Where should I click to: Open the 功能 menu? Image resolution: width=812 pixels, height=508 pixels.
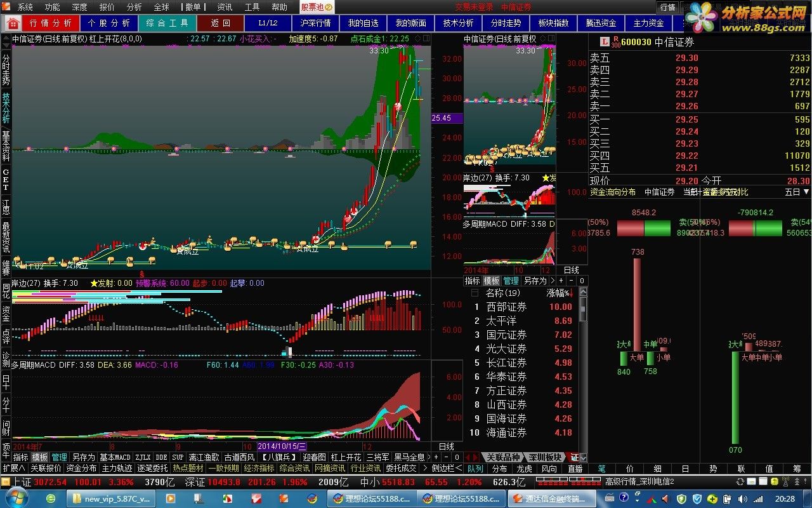pos(52,7)
